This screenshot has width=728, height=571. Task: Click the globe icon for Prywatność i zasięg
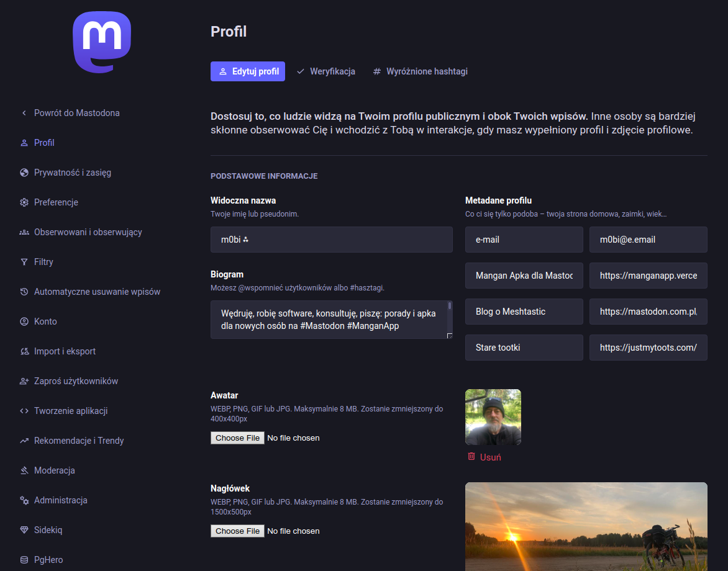[x=24, y=173]
